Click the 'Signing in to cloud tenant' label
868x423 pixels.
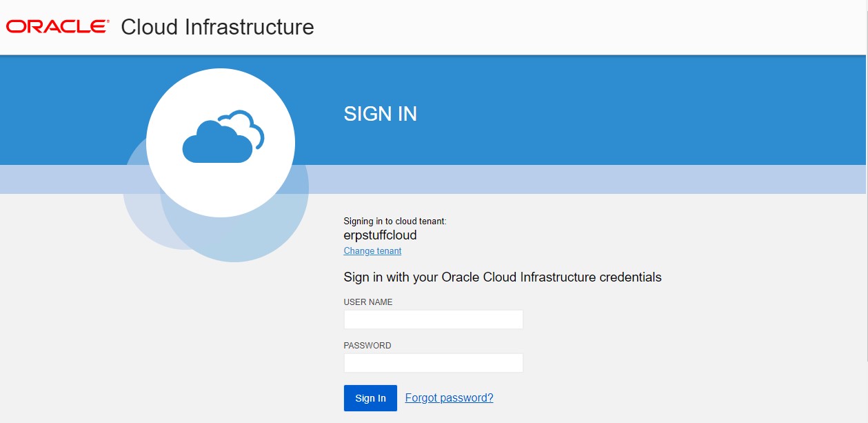(395, 222)
